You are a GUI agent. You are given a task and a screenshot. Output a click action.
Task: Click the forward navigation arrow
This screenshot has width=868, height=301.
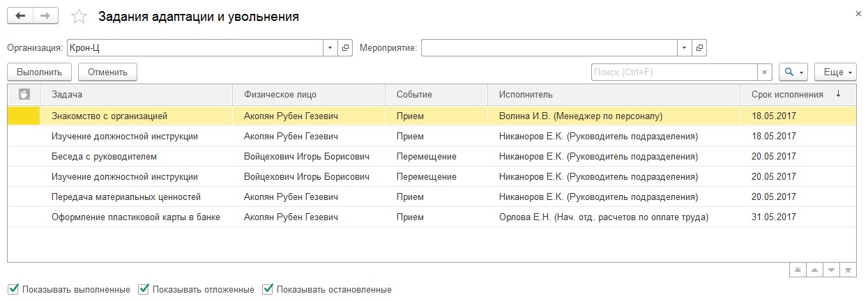point(45,15)
